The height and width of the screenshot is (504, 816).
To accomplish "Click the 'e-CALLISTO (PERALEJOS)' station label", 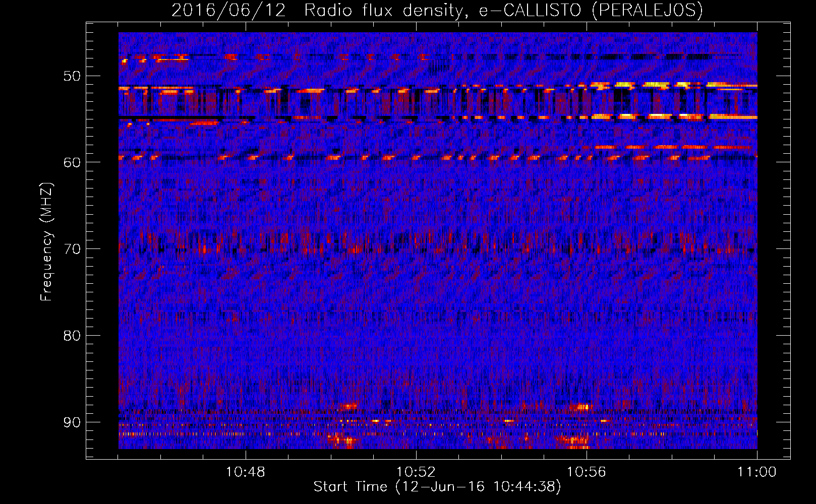I will (591, 11).
